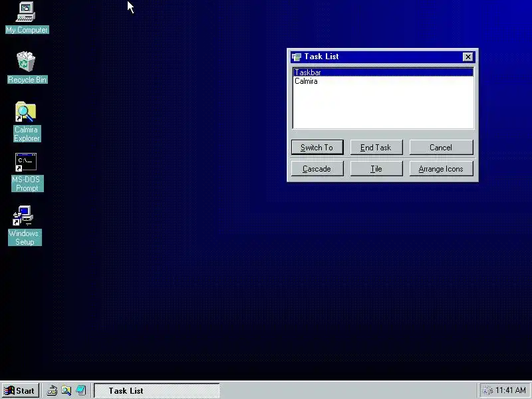Click the End Task button

click(x=376, y=147)
